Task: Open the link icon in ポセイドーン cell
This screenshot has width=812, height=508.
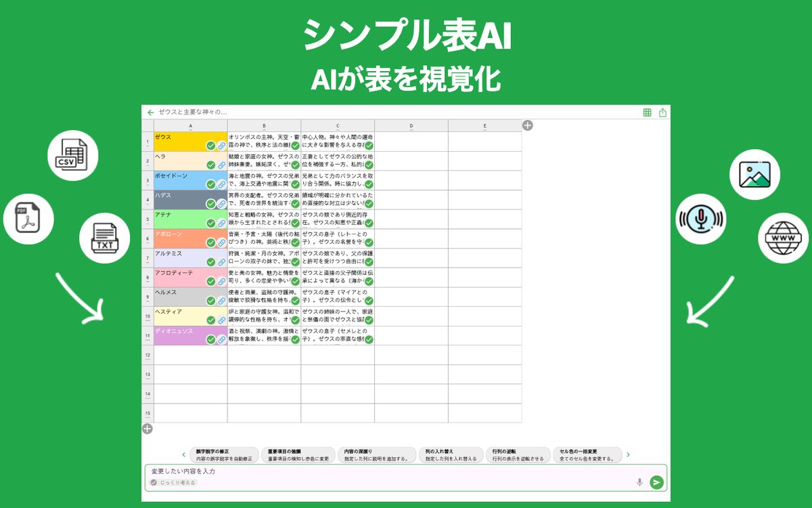Action: [221, 184]
